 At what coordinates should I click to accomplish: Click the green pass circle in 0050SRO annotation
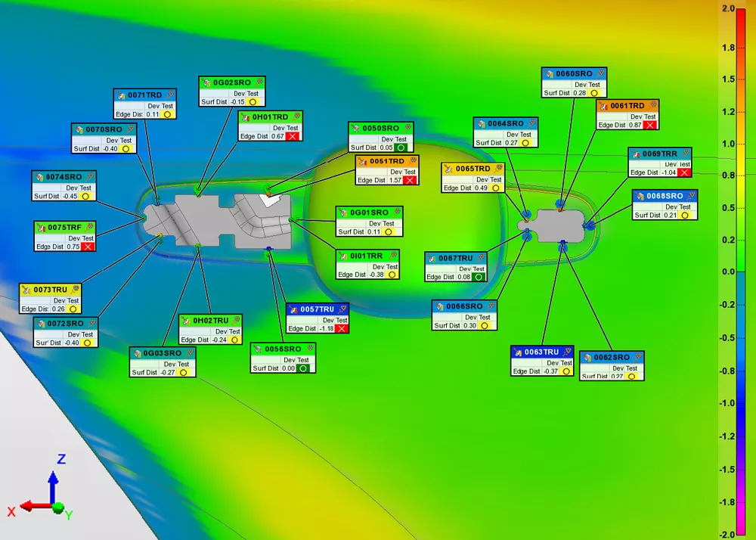tap(401, 148)
